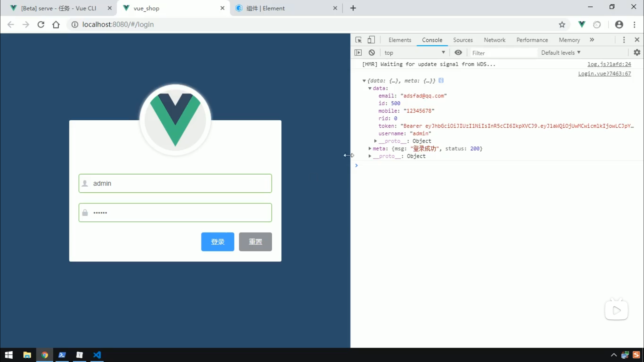
Task: Collapse the data object node
Action: pos(370,88)
